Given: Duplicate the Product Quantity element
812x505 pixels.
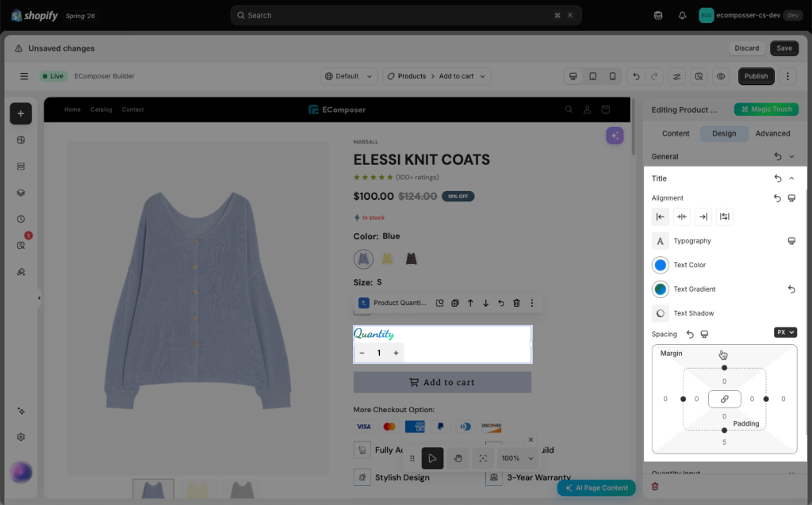Looking at the screenshot, I should click(454, 303).
